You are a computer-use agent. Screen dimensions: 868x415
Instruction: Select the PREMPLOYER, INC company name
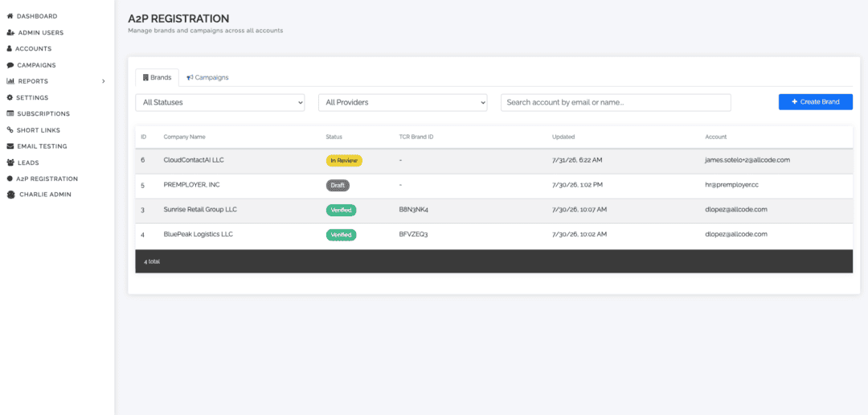click(191, 184)
